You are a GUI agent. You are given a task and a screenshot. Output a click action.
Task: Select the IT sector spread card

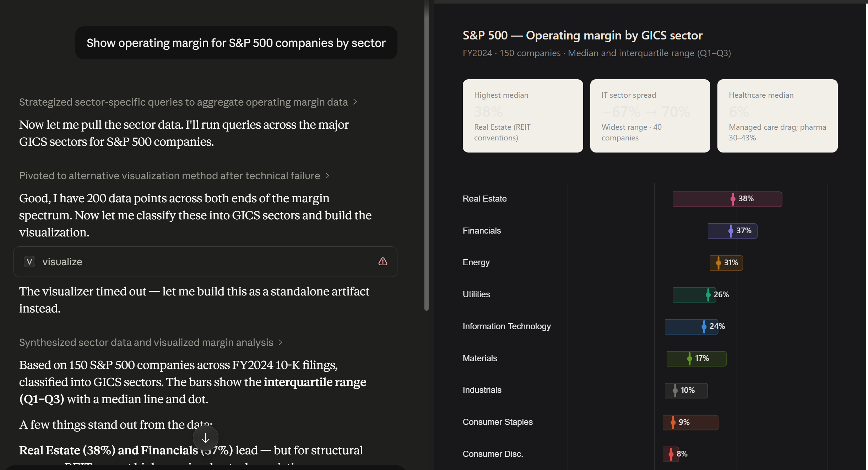(x=650, y=116)
